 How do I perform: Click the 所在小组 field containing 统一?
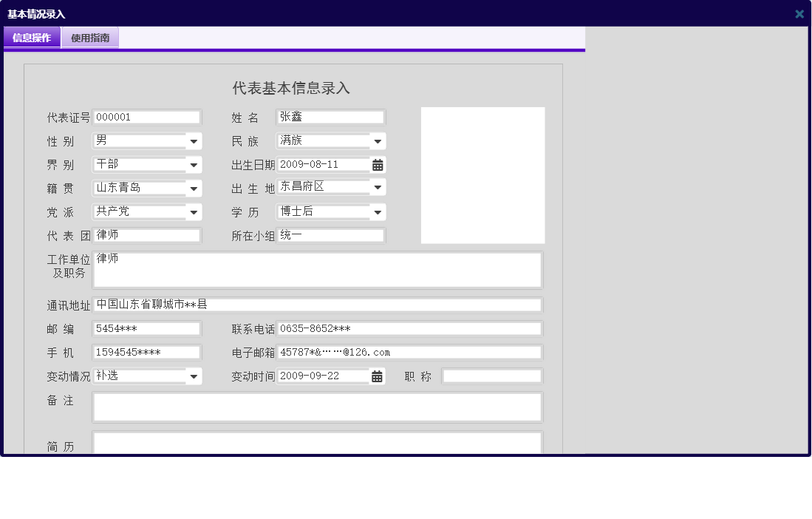tap(331, 236)
